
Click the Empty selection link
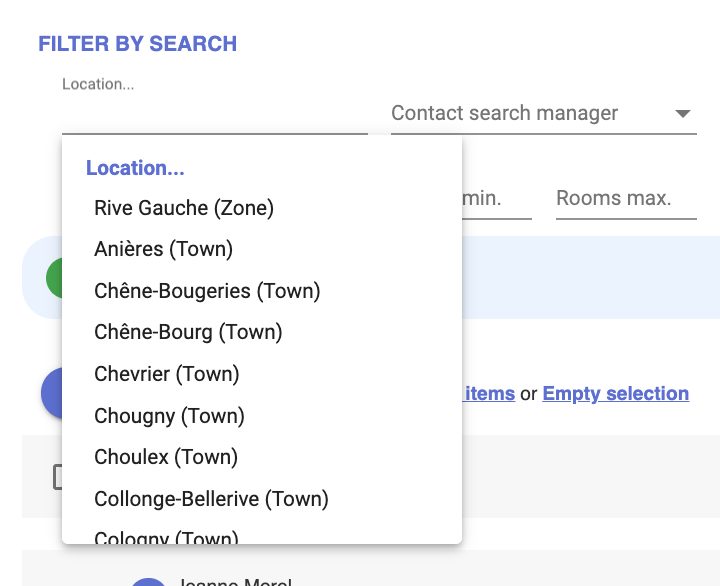615,394
